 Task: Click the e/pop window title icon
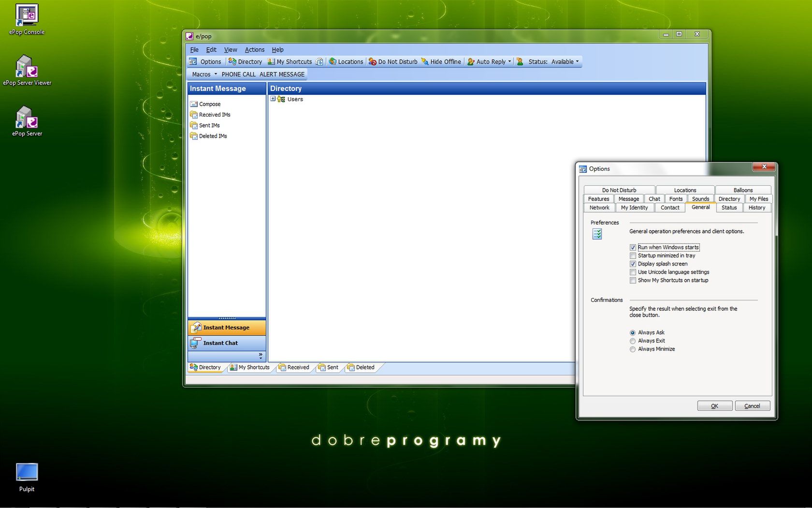tap(190, 36)
